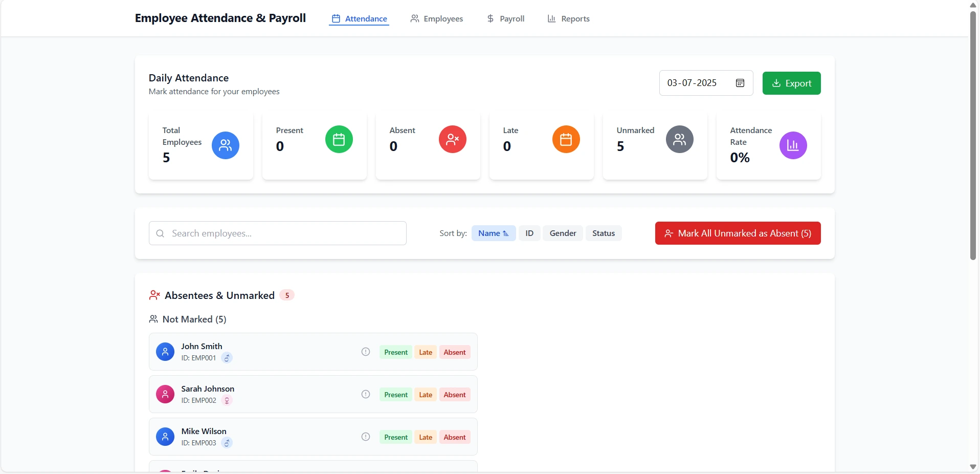The width and height of the screenshot is (980, 474).
Task: Sort employees by ID
Action: point(529,233)
